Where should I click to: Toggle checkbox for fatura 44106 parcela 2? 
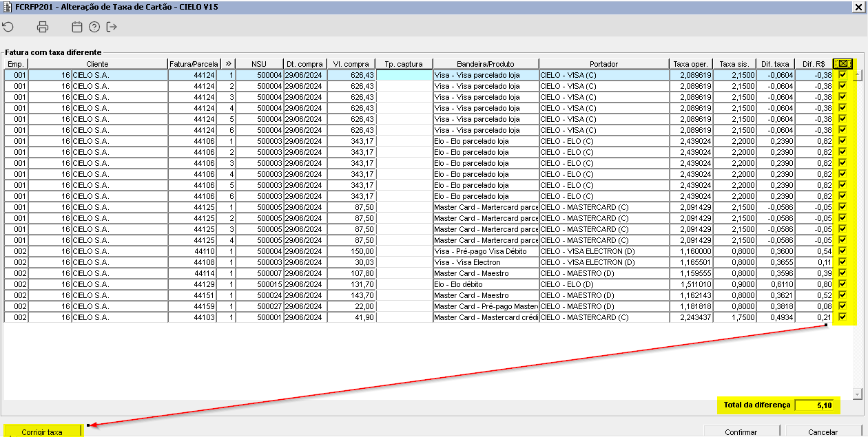[x=842, y=152]
